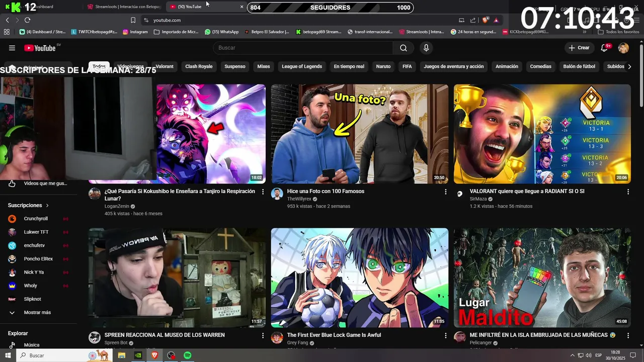Open the Importado de Micr... bookmarks folder

coord(176,32)
